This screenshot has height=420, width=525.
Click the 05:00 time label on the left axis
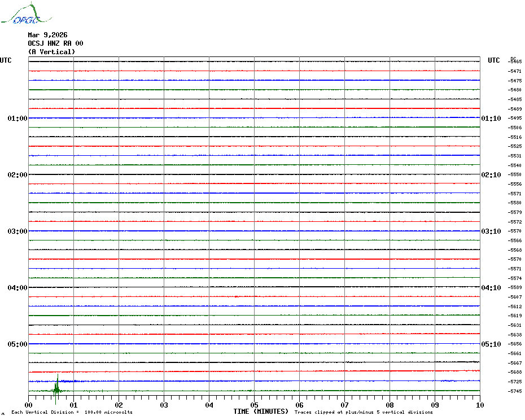(17, 344)
